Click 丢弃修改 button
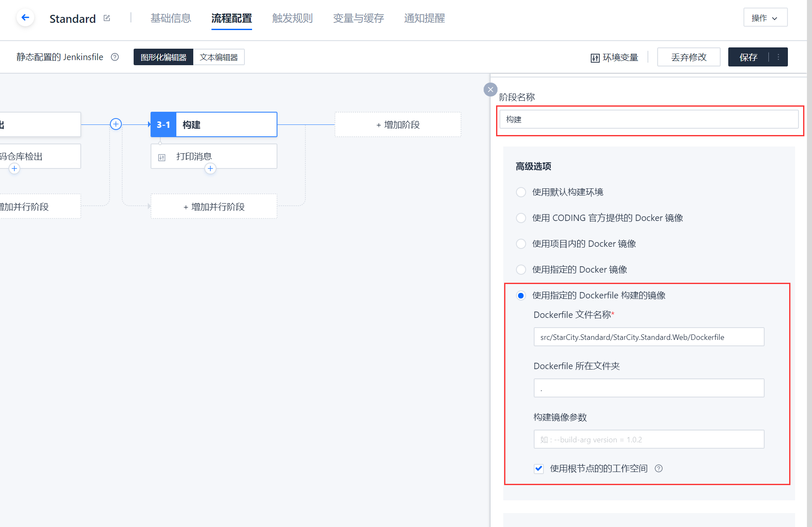The width and height of the screenshot is (812, 527). [x=689, y=57]
